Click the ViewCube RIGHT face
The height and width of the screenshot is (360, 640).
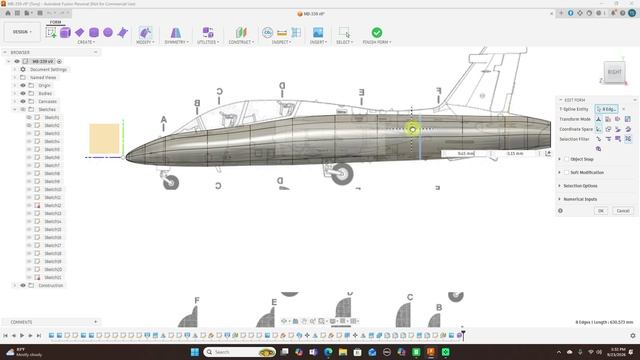click(x=614, y=72)
